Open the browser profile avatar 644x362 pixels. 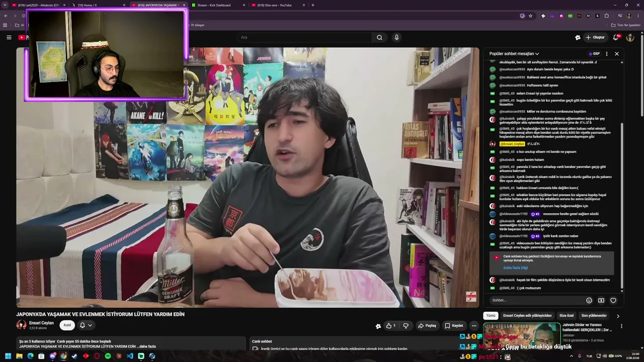coord(629,16)
